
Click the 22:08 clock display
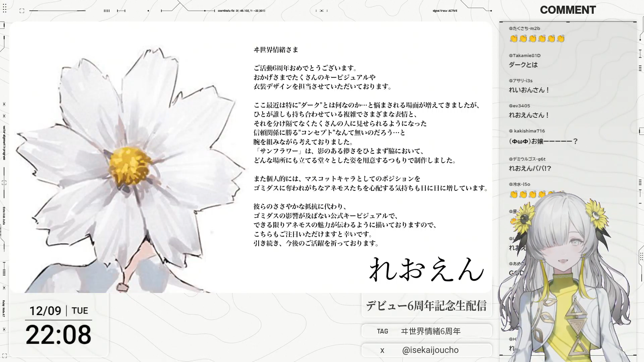tap(58, 335)
